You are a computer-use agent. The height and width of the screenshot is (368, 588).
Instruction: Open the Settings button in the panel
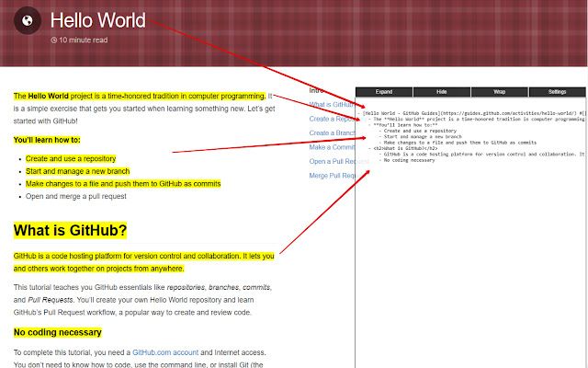[557, 92]
